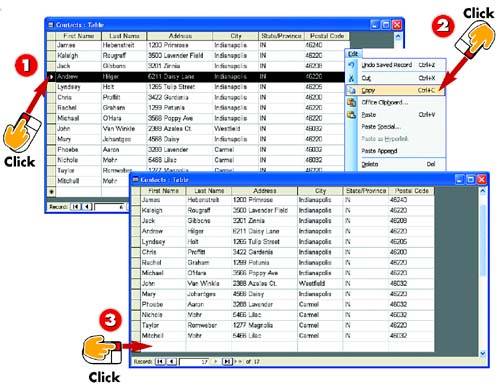Viewport: 500px width, 388px height.
Task: Click cell '3422 Gardenia' in front window
Action: click(x=265, y=252)
